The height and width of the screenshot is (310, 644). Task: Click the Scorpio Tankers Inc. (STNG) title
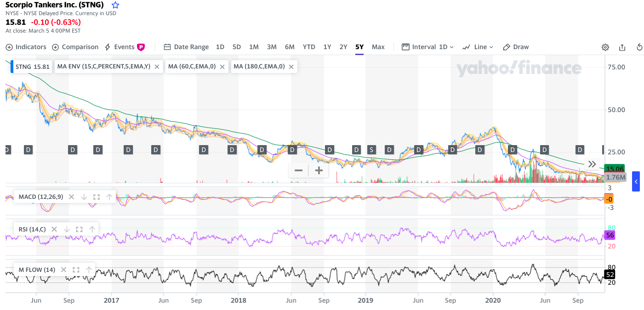click(54, 5)
